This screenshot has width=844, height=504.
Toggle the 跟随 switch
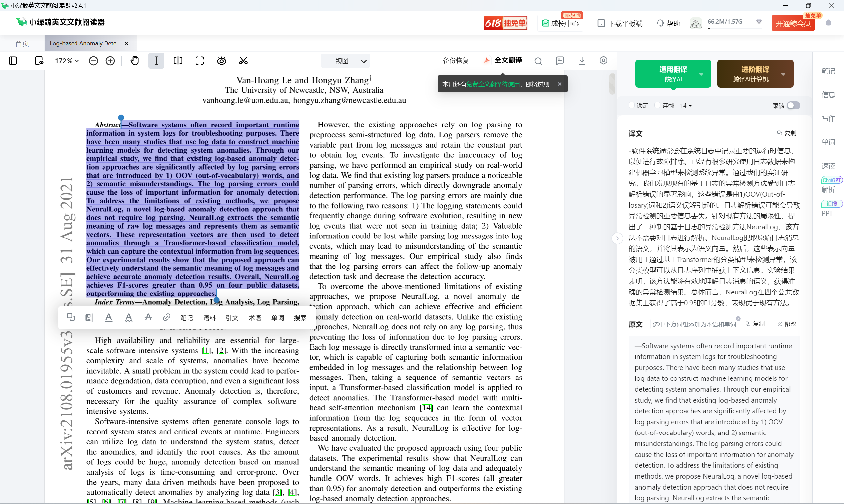coord(793,106)
